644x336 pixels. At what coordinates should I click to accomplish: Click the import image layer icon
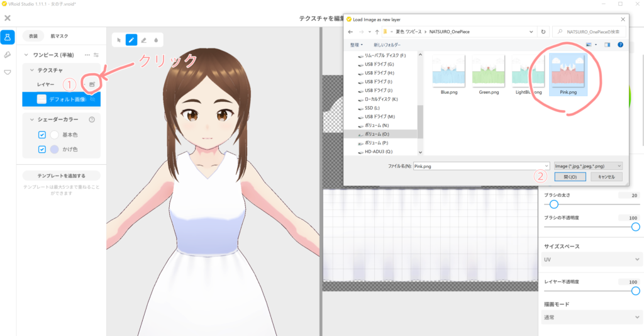[92, 84]
